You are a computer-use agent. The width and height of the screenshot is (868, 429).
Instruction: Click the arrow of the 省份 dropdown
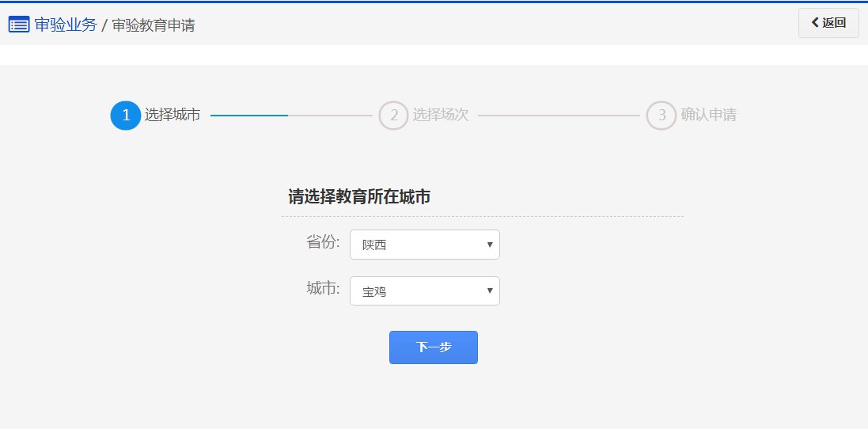tap(489, 245)
